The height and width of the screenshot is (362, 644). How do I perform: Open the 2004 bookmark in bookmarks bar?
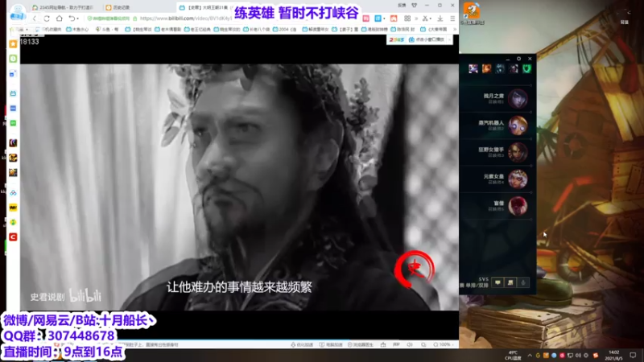285,29
